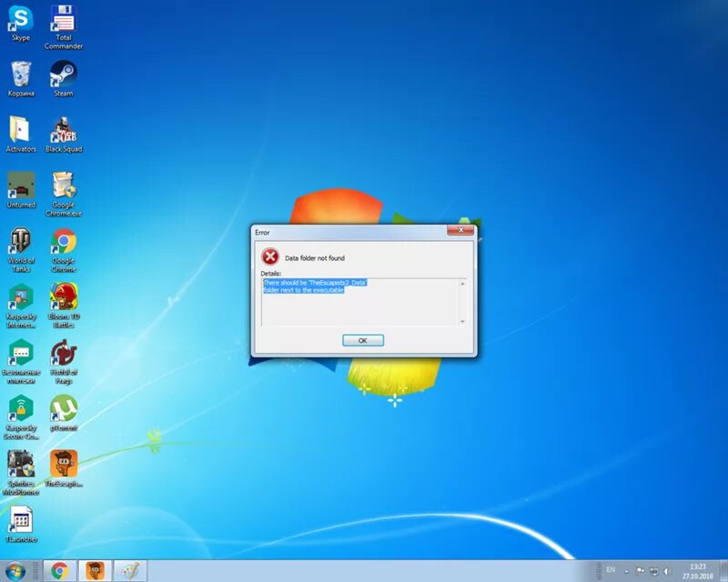Show hidden tray icons arrow
Image resolution: width=728 pixels, height=582 pixels.
coord(626,571)
